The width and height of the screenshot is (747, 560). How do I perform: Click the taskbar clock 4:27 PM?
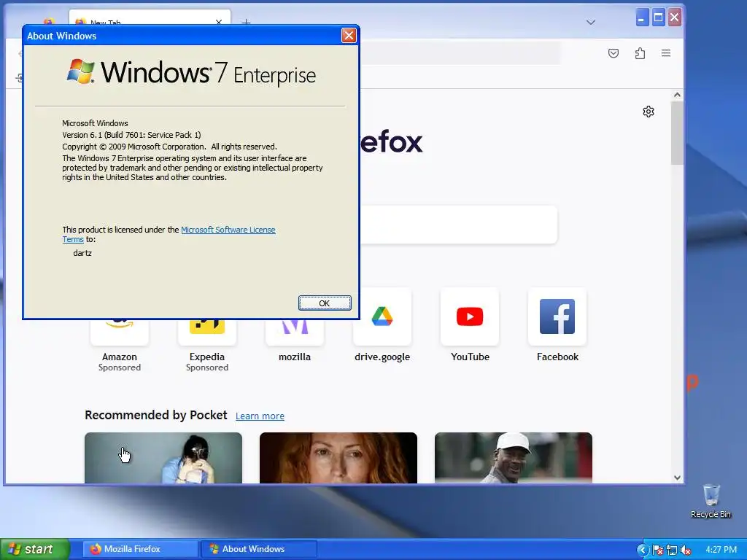pyautogui.click(x=721, y=550)
